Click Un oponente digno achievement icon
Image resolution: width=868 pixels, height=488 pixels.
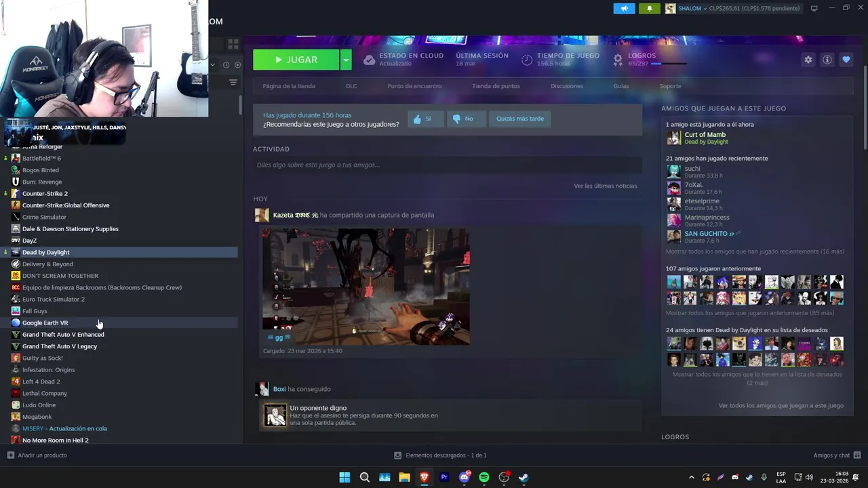click(275, 415)
